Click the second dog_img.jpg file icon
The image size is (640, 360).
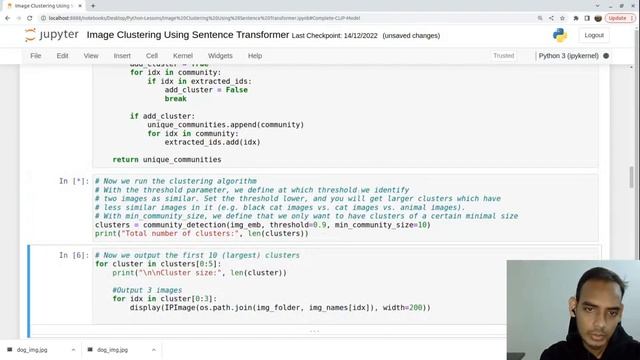(x=90, y=350)
